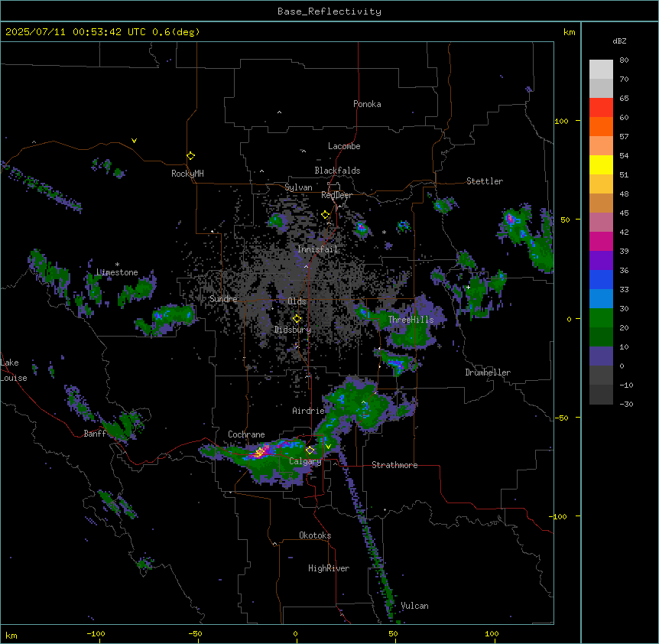Click the Innisfail city label
The image size is (659, 644).
pos(317,249)
